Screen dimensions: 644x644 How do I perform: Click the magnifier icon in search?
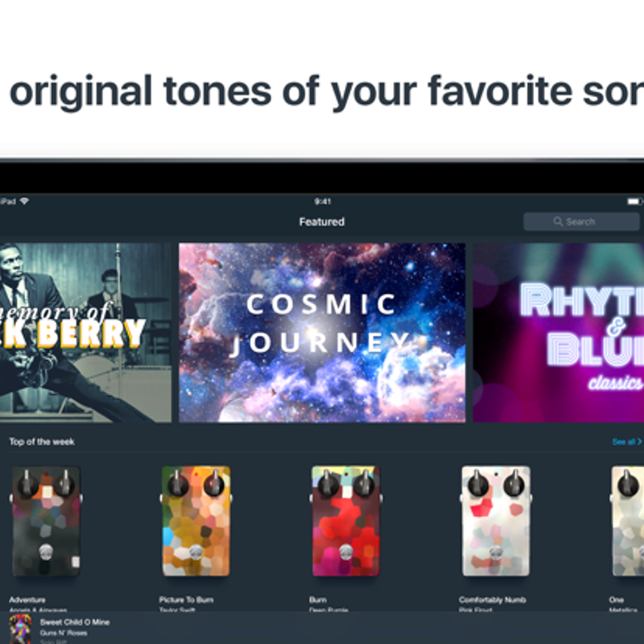pyautogui.click(x=558, y=221)
